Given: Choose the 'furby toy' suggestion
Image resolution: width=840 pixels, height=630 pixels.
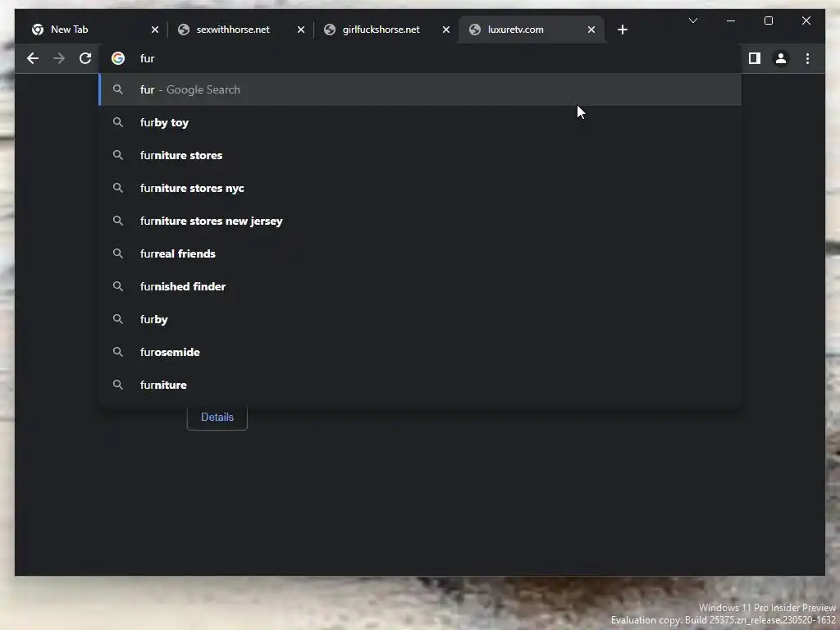Looking at the screenshot, I should 421,123.
